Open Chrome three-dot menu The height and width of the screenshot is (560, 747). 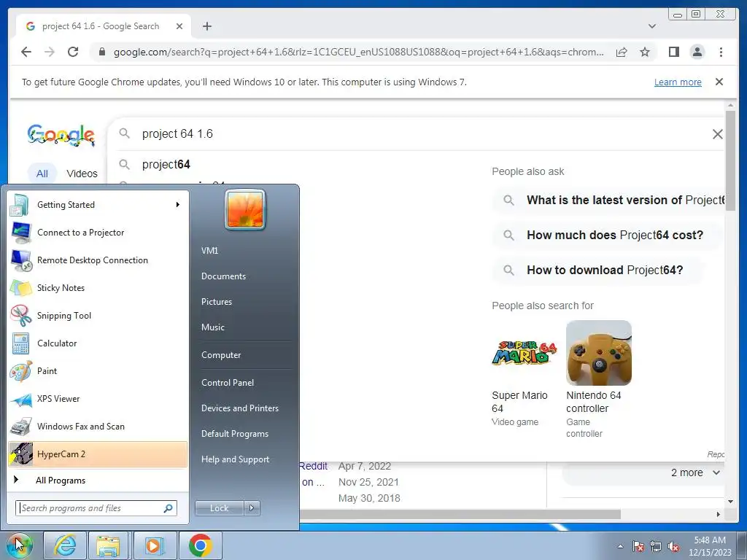click(721, 52)
